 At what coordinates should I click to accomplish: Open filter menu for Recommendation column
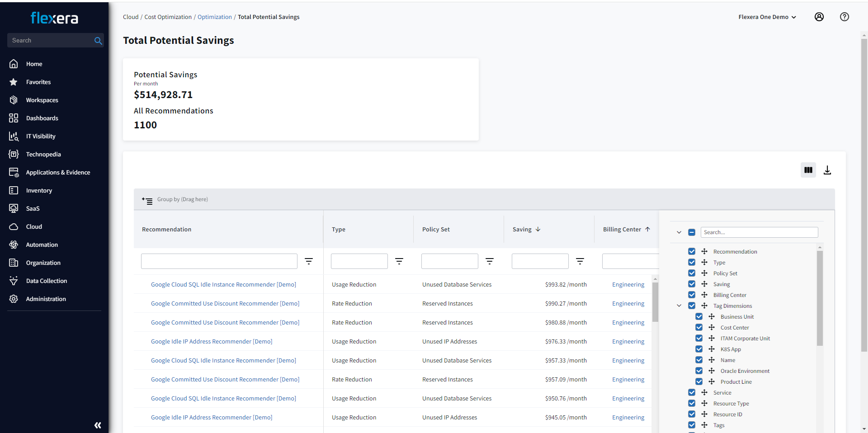(309, 261)
